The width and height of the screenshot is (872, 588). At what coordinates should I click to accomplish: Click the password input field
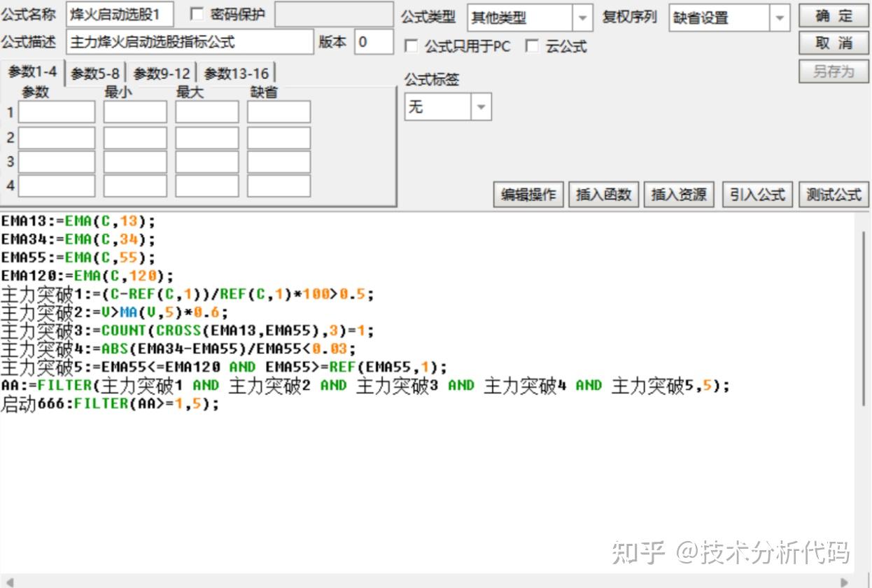(334, 14)
